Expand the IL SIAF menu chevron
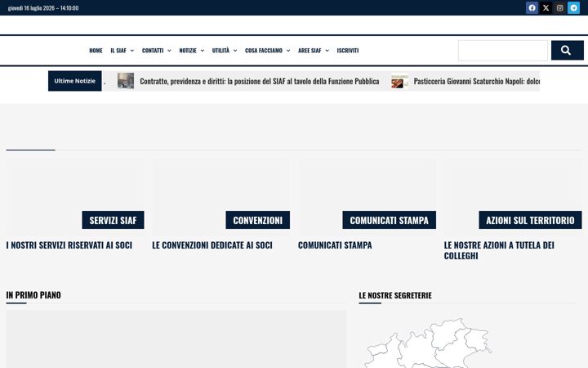 (132, 51)
